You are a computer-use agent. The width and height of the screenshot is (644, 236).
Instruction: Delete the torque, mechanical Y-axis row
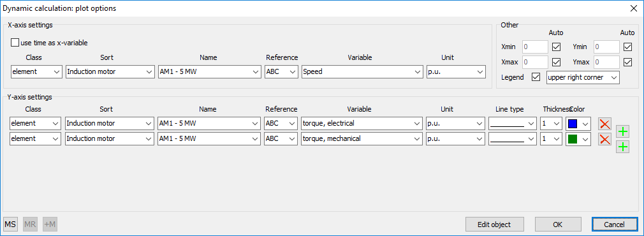(604, 139)
